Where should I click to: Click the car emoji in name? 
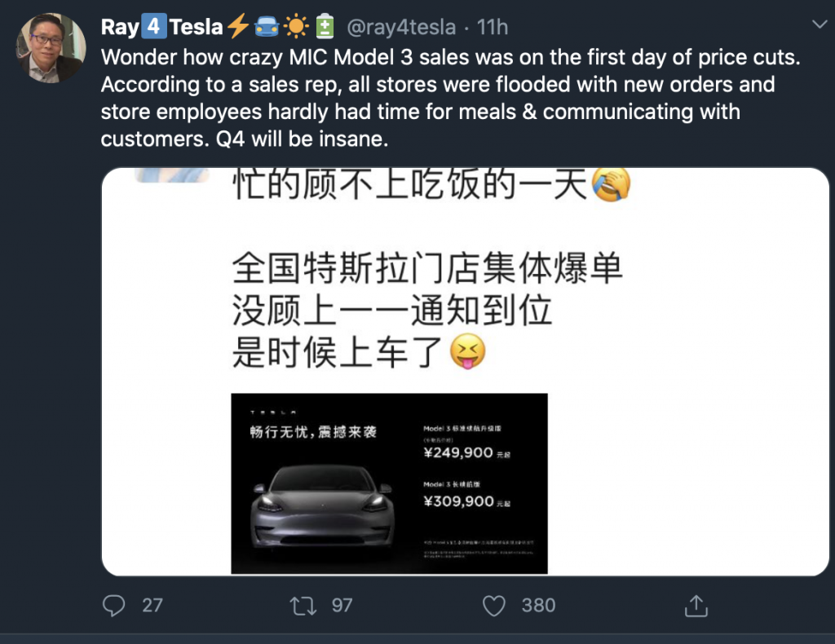point(267,27)
